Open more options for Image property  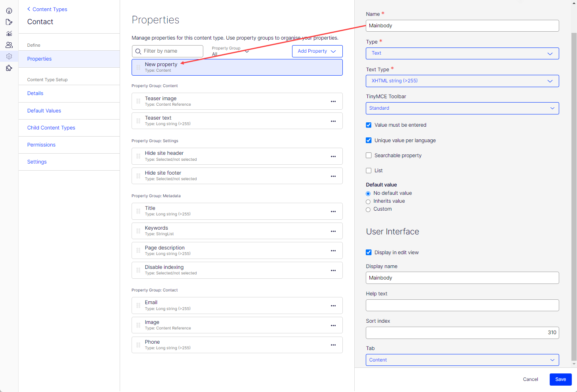pos(333,325)
